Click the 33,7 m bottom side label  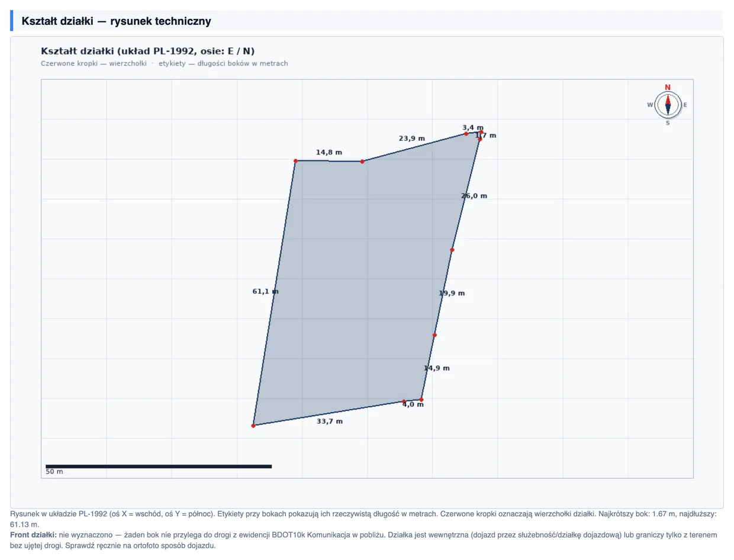coord(330,421)
